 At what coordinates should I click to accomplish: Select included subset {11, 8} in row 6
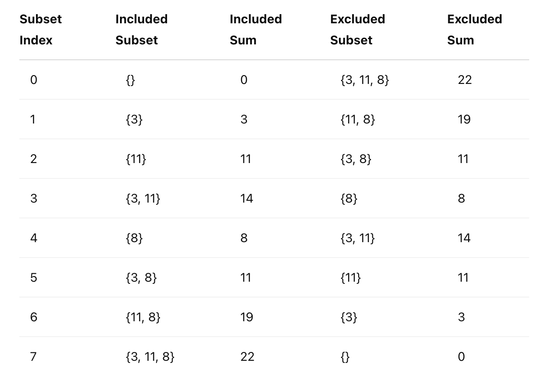pyautogui.click(x=143, y=317)
